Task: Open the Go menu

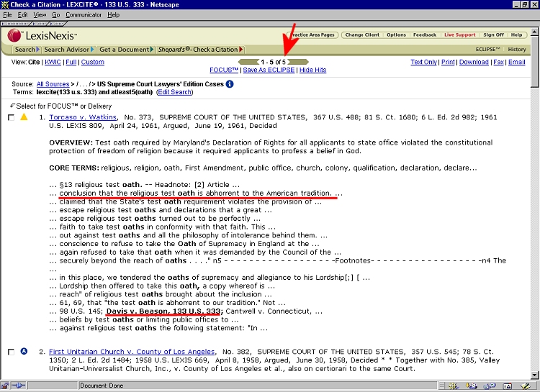Action: (55, 15)
